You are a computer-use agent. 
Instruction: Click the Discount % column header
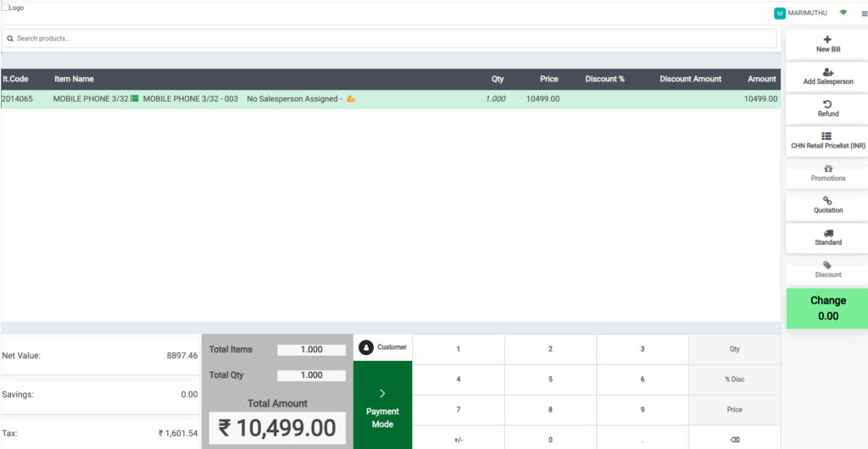604,79
